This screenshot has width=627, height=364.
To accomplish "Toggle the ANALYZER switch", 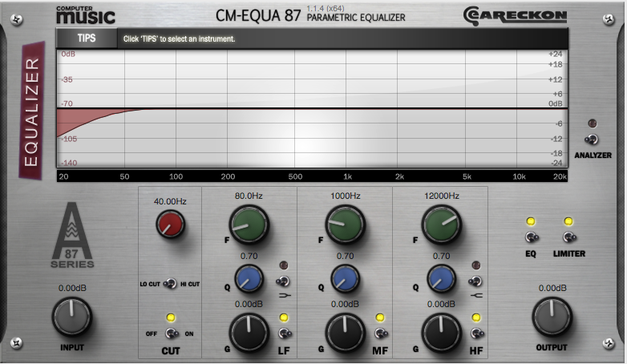I will click(592, 140).
